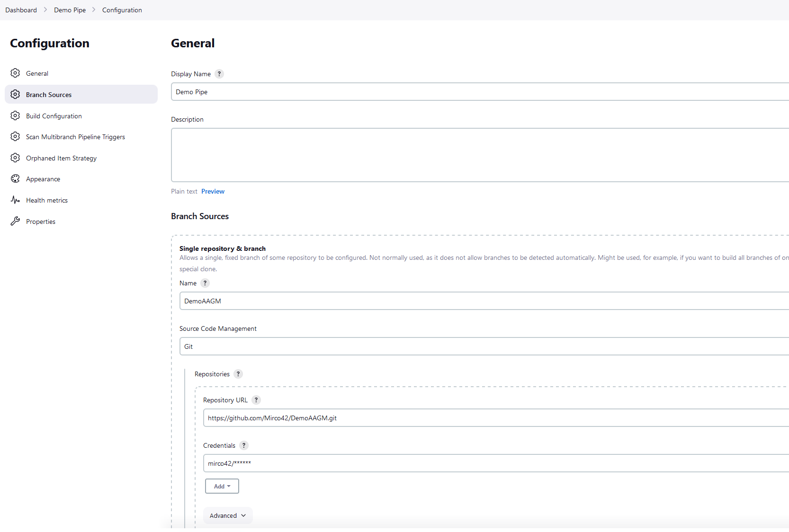Click into the Description text area
Image resolution: width=789 pixels, height=532 pixels.
pyautogui.click(x=480, y=155)
